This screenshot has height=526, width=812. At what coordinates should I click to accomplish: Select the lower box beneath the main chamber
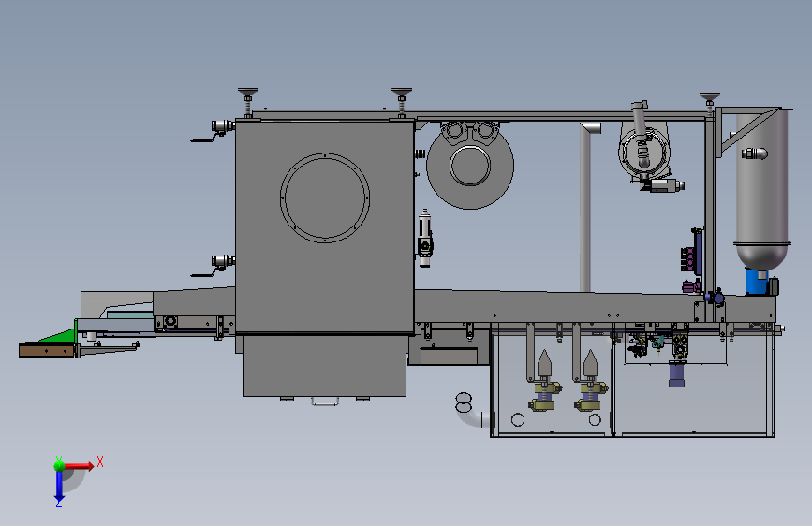click(324, 366)
